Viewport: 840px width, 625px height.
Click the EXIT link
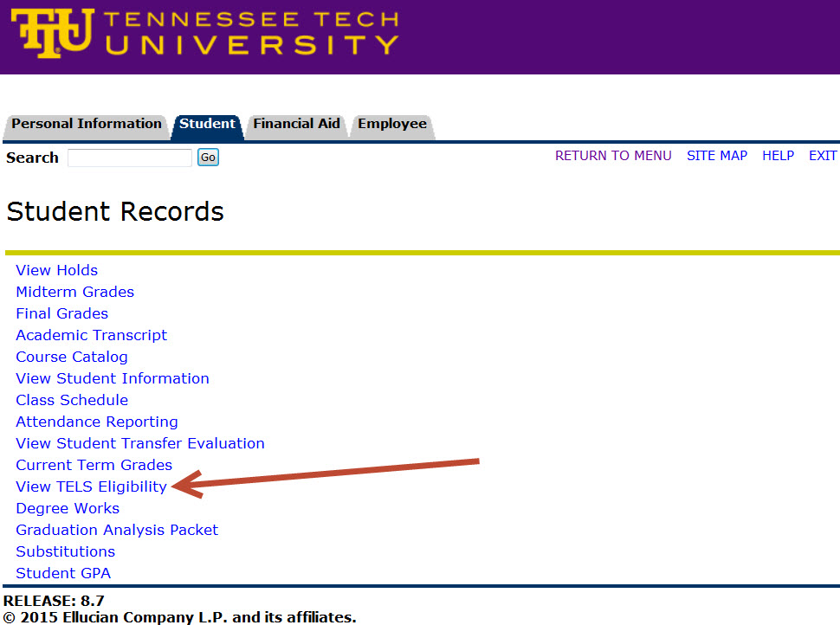[x=823, y=156]
